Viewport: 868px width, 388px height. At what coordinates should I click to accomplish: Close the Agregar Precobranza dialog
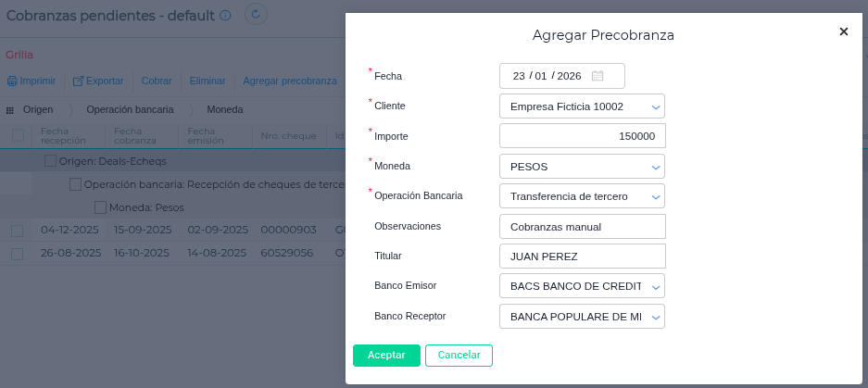843,31
